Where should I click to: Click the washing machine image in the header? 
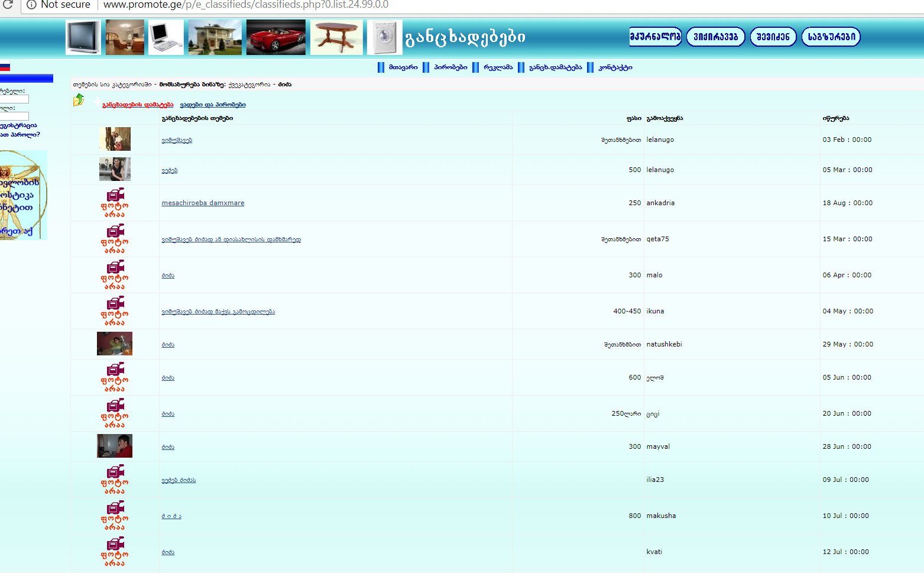click(385, 37)
